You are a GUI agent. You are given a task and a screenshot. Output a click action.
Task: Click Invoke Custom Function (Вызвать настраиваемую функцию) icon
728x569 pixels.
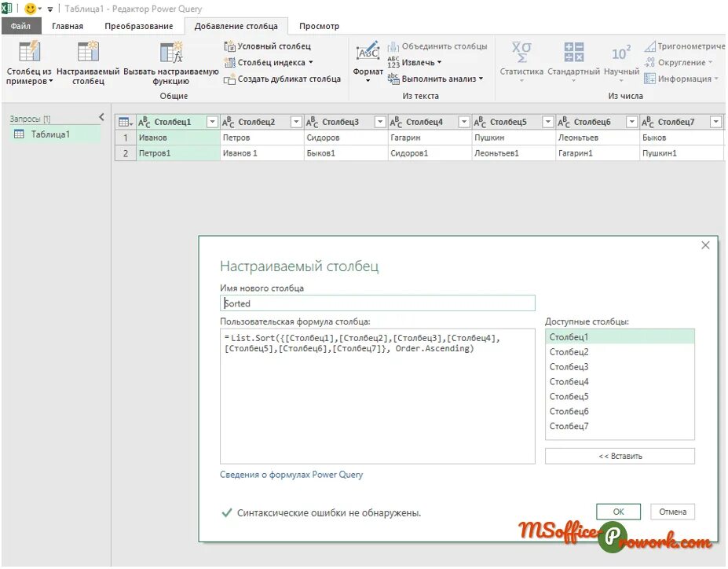[x=171, y=52]
